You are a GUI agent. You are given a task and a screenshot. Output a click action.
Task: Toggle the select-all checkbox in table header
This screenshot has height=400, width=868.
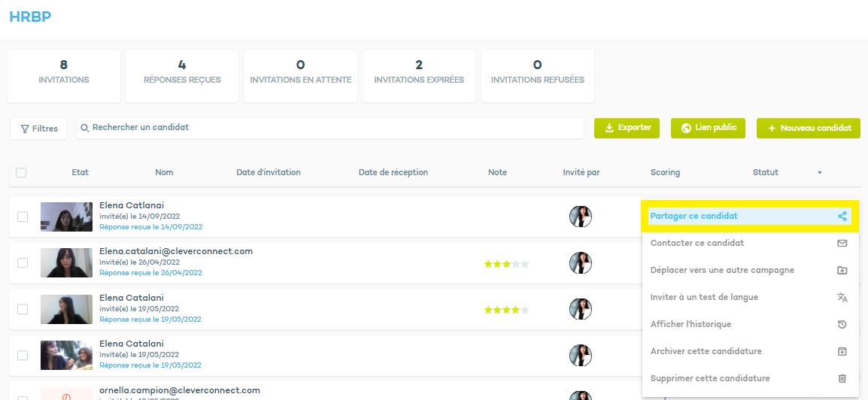click(21, 172)
